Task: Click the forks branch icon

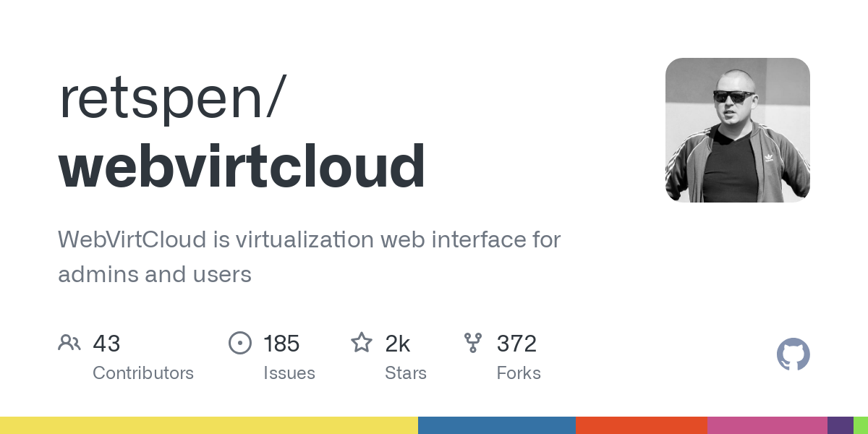Action: [473, 343]
